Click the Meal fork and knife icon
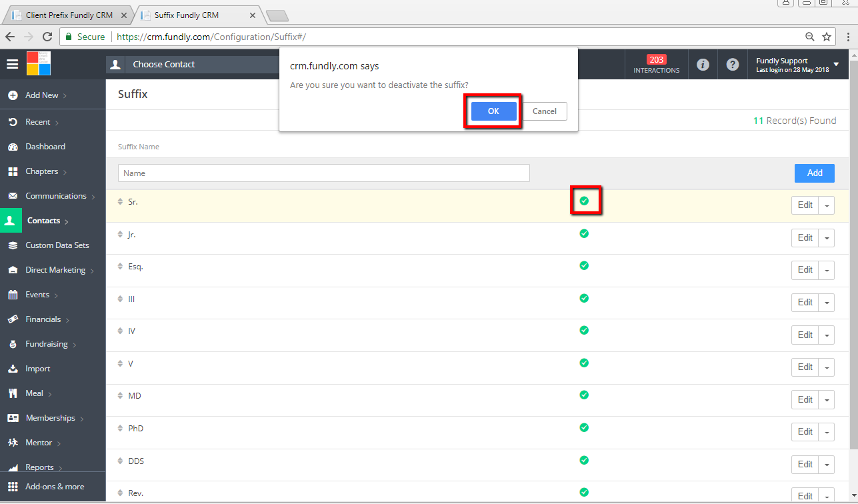The width and height of the screenshot is (858, 504). 13,393
